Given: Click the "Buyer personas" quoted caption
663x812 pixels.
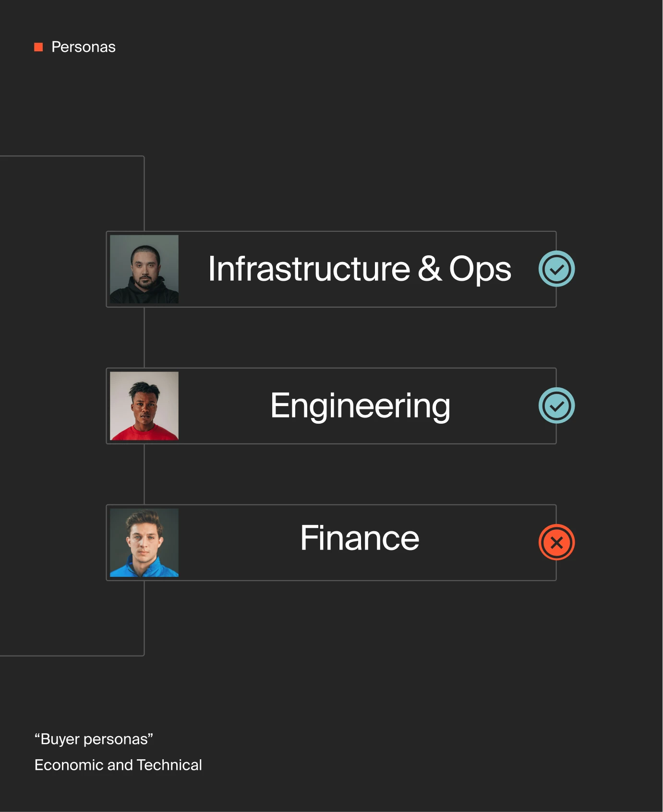Looking at the screenshot, I should pyautogui.click(x=94, y=739).
